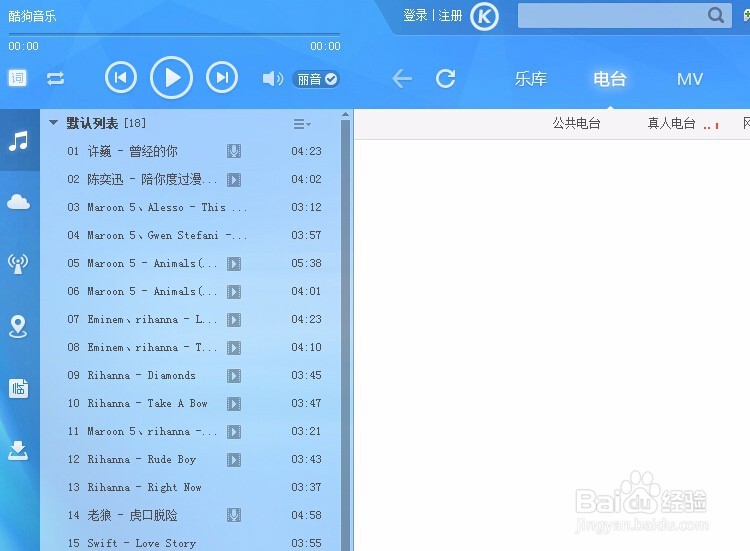Click the playlist vertical scrollbar
The image size is (750, 551).
(345, 335)
